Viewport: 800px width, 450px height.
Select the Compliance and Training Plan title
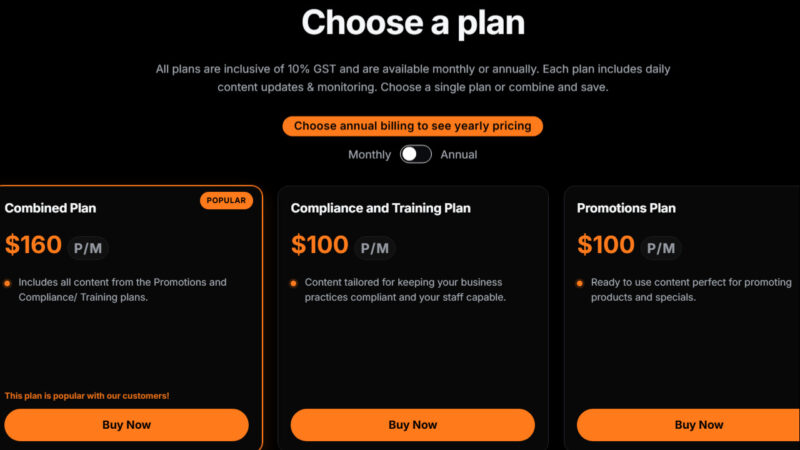pyautogui.click(x=380, y=208)
